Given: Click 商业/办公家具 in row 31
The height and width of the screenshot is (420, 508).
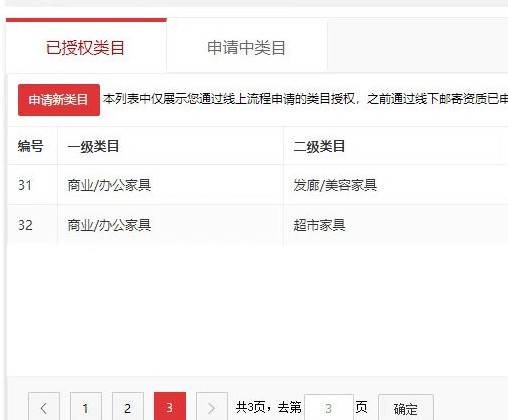Looking at the screenshot, I should tap(109, 185).
